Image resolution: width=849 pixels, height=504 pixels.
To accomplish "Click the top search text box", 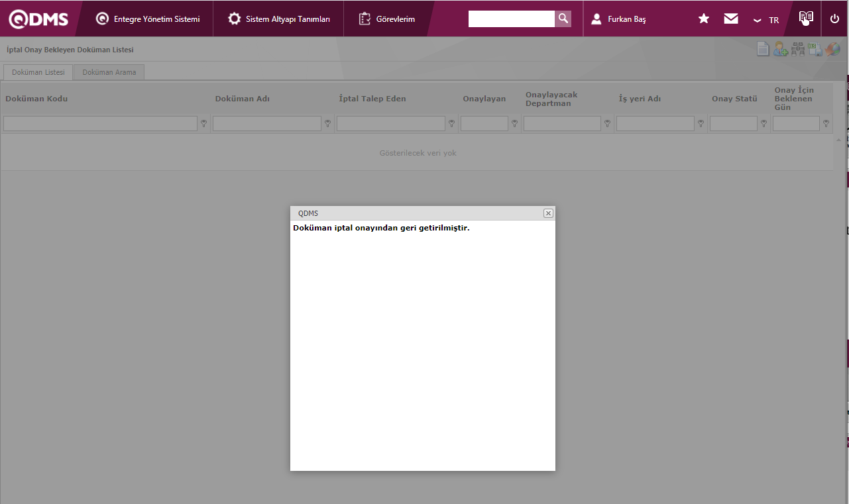I will pyautogui.click(x=512, y=19).
